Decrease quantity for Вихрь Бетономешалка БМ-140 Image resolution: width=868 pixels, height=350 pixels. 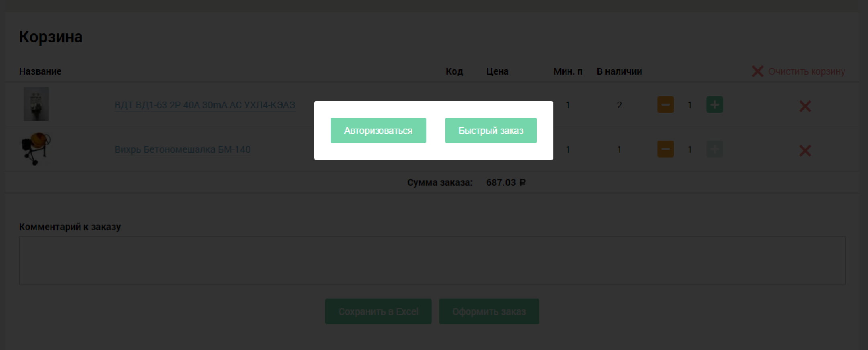click(665, 149)
